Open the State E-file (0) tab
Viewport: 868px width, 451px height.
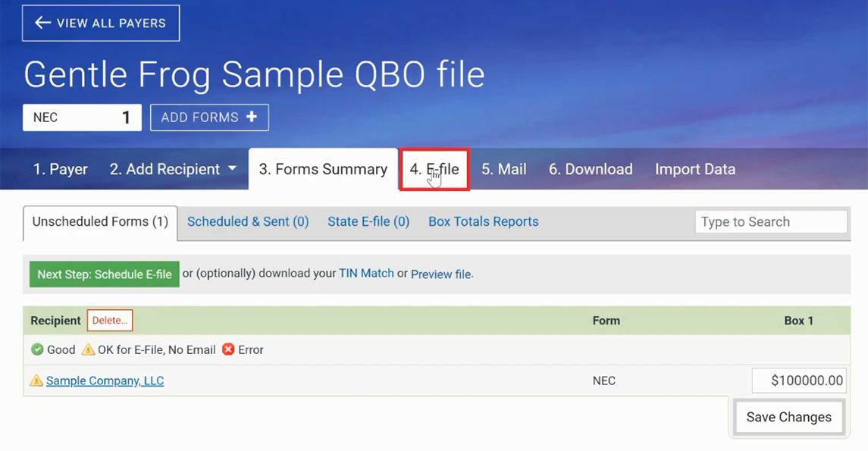[368, 221]
